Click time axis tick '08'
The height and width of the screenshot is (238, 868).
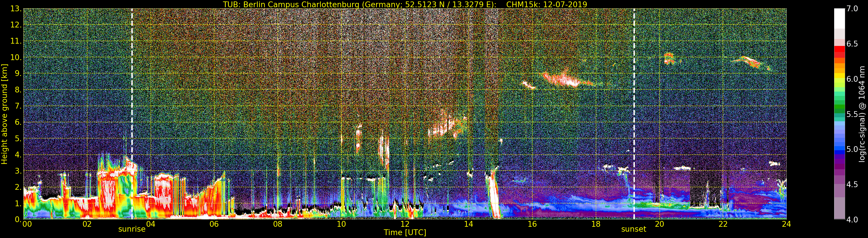click(x=278, y=224)
